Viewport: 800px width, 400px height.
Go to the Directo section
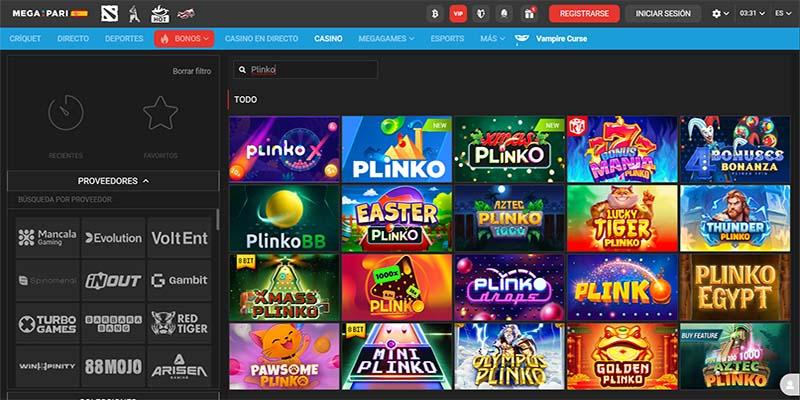pos(73,39)
